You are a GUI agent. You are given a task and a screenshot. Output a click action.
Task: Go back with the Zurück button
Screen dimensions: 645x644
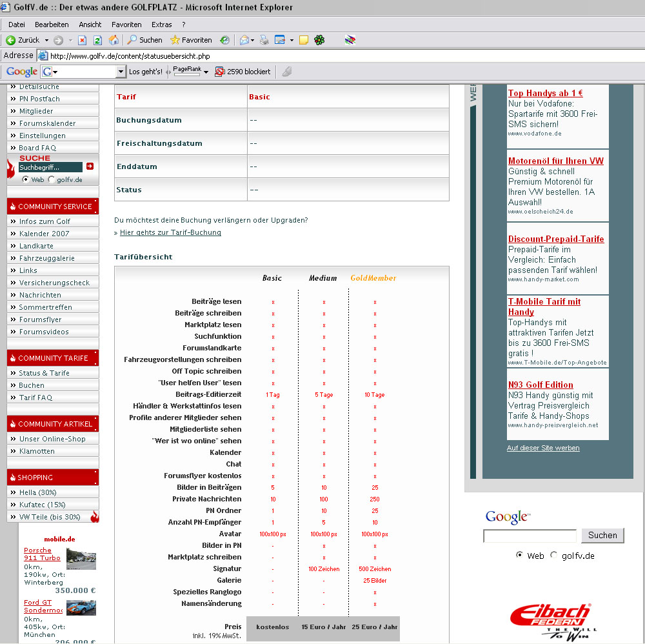click(23, 40)
